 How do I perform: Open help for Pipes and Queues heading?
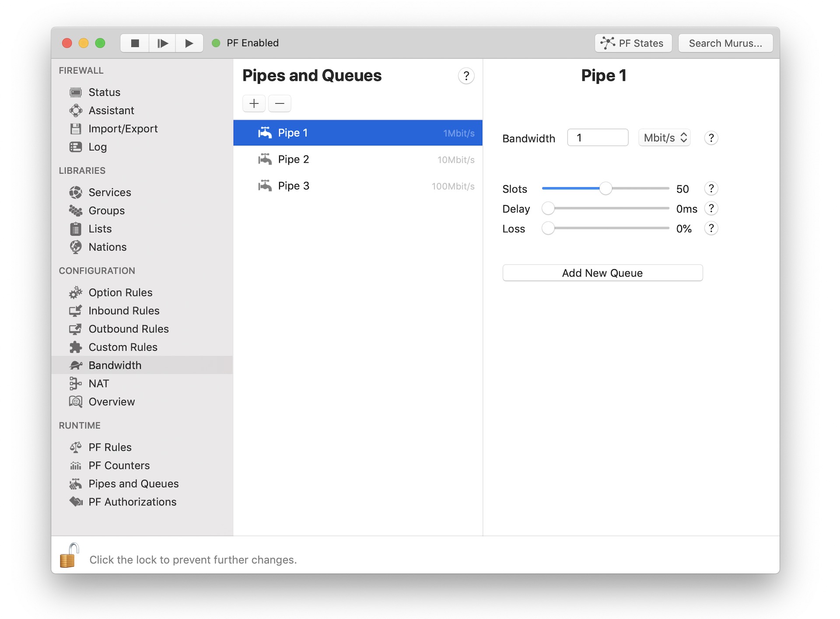(x=466, y=76)
